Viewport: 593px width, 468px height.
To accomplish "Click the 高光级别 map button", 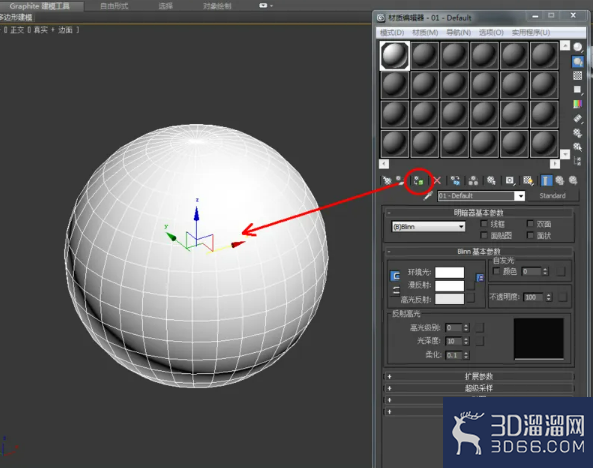I will [480, 328].
